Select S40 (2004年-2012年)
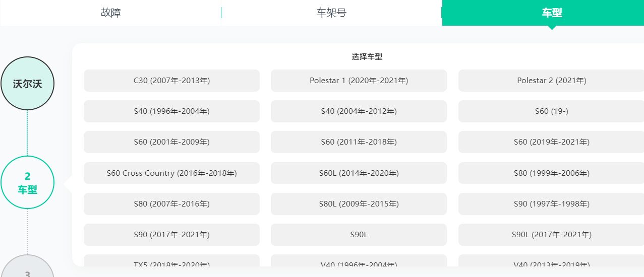This screenshot has width=644, height=277. point(359,111)
